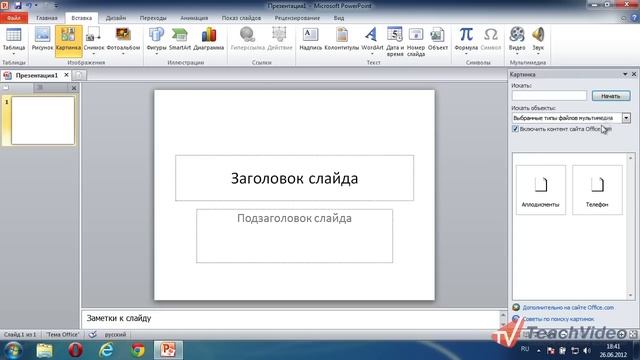Click the clip art search text field

pyautogui.click(x=549, y=96)
